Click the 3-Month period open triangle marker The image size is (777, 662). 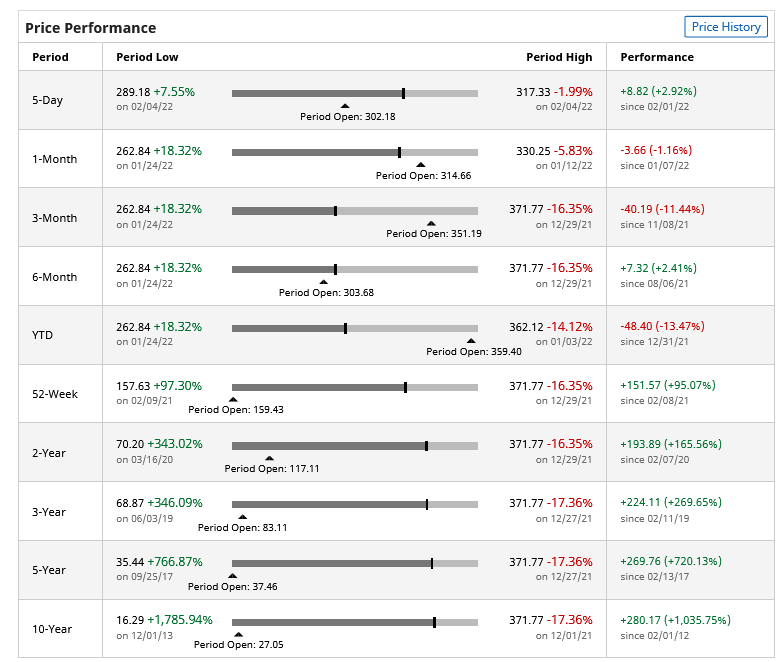pyautogui.click(x=431, y=223)
